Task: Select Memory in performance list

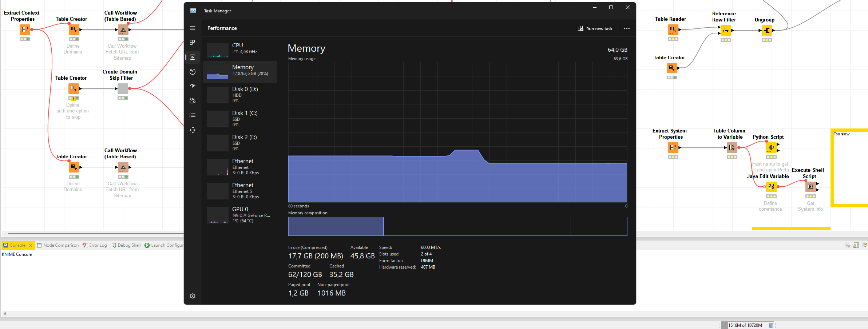Action: (x=240, y=72)
